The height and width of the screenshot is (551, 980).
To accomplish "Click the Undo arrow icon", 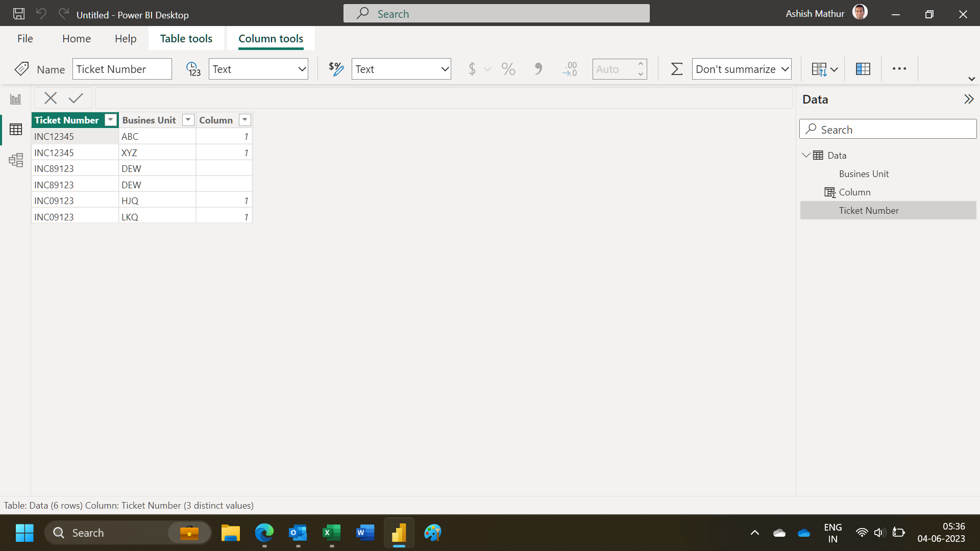I will (41, 14).
